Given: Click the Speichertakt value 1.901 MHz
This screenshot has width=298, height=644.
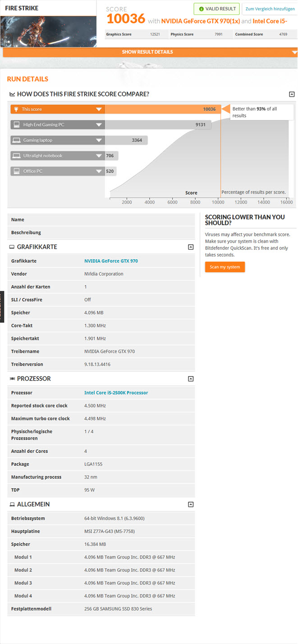Looking at the screenshot, I should tap(95, 339).
